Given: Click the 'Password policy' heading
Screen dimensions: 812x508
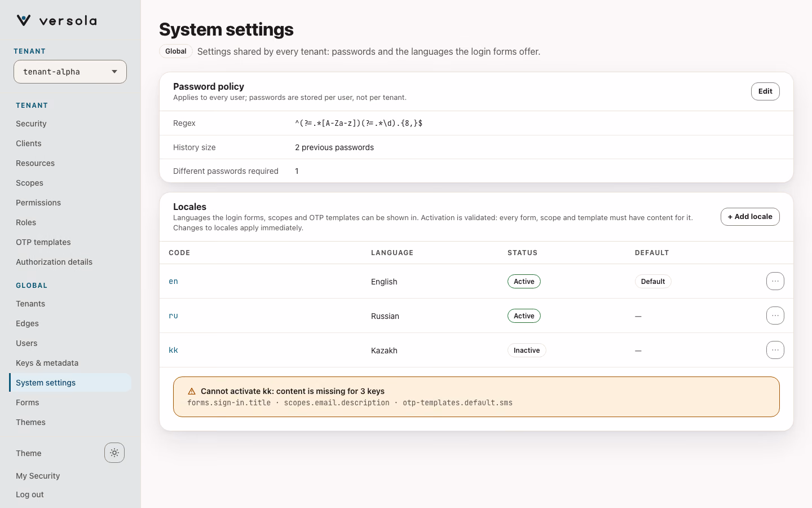Looking at the screenshot, I should [209, 86].
